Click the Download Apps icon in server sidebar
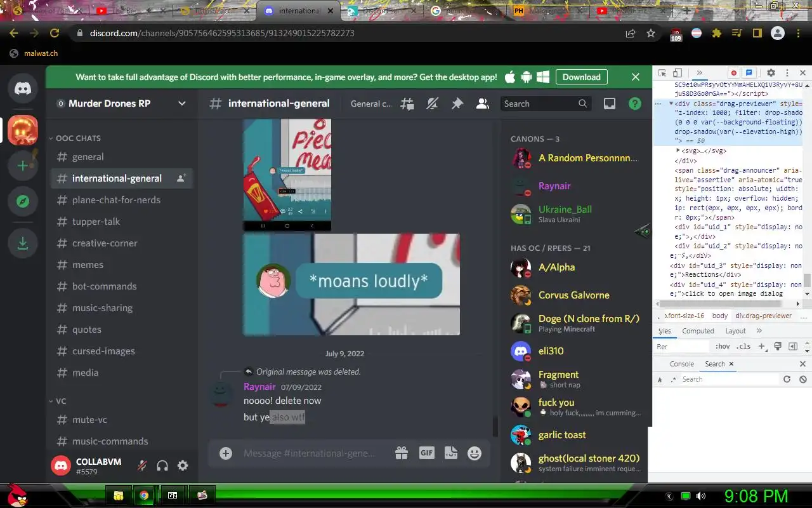This screenshot has height=508, width=812. pos(23,243)
